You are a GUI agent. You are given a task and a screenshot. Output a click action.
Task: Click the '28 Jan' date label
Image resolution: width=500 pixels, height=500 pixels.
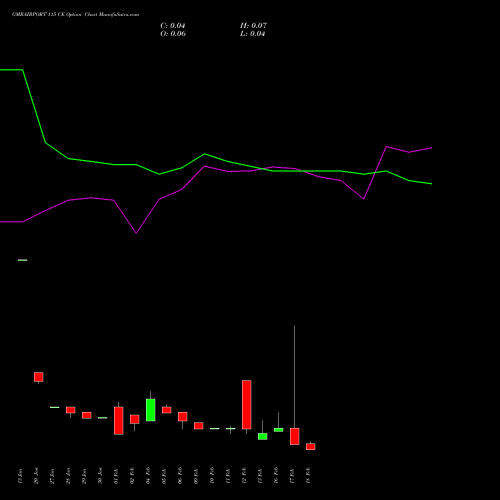coord(68,476)
